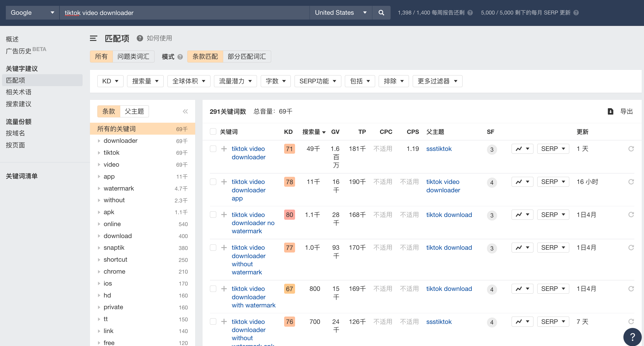Add downloader without watermark keyword via plus
The image size is (644, 346).
[x=224, y=248]
